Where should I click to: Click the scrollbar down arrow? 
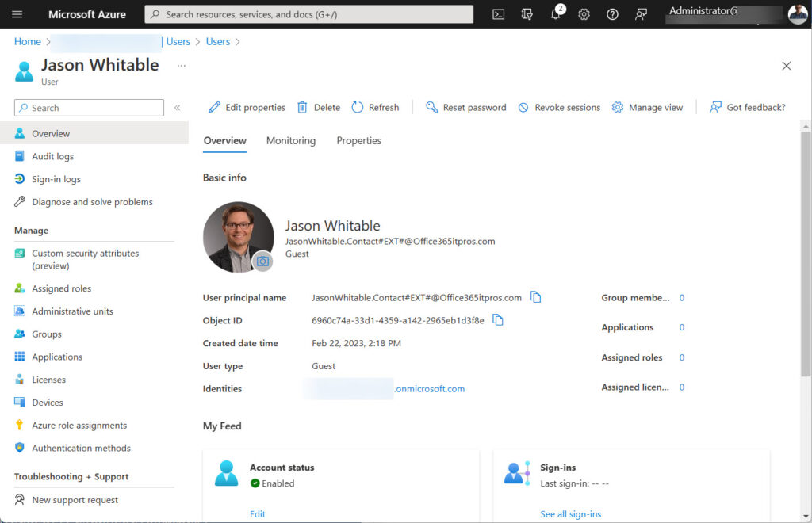point(806,517)
